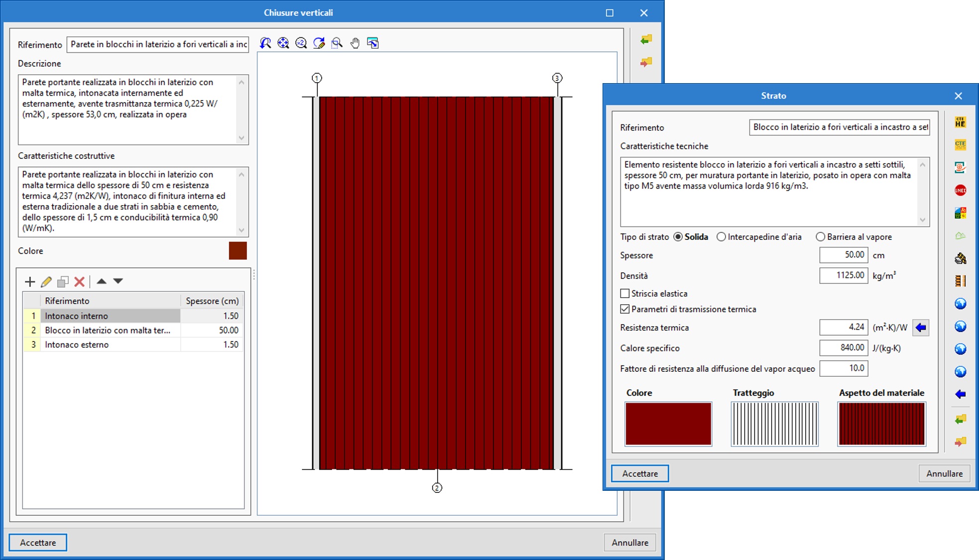Viewport: 979px width, 560px height.
Task: Select the Intonaco interno row
Action: [133, 316]
